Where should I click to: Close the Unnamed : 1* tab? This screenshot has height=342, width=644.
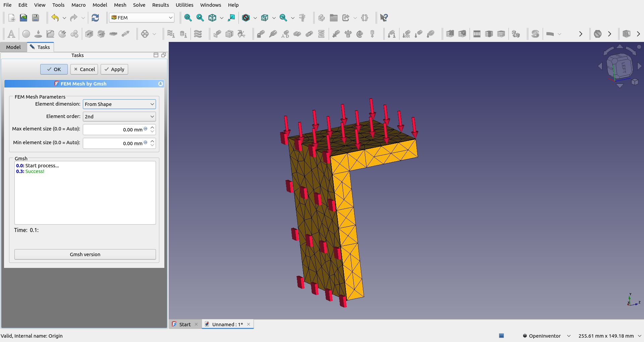pos(249,324)
